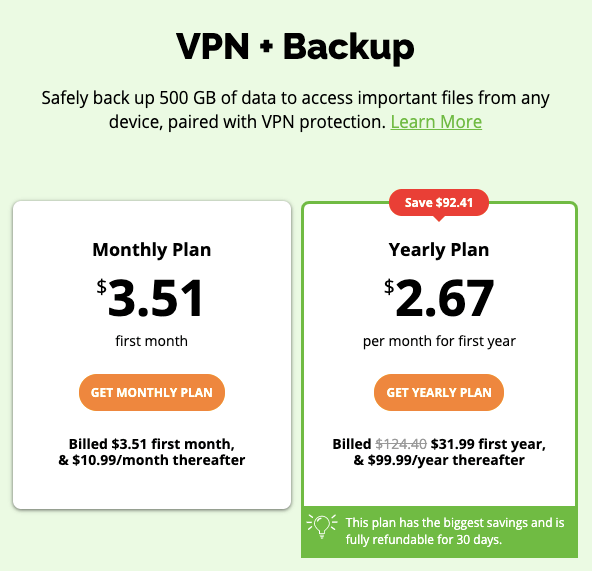The height and width of the screenshot is (571, 592).
Task: Click the $3.51 monthly price
Action: (x=150, y=298)
